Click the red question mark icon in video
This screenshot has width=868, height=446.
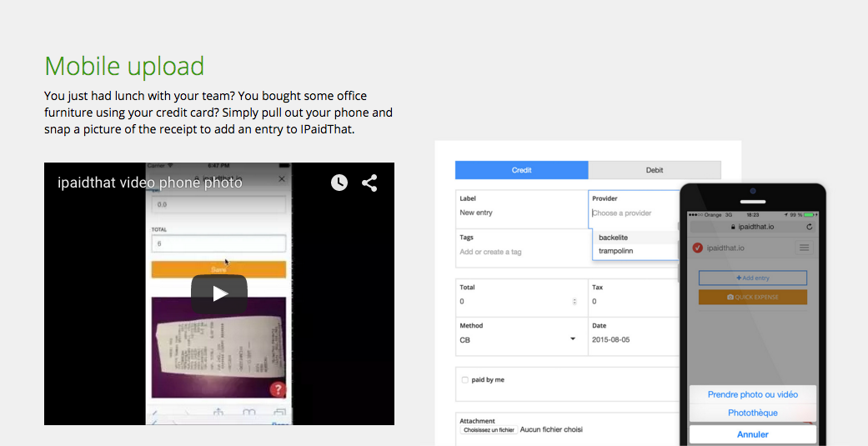[x=278, y=389]
